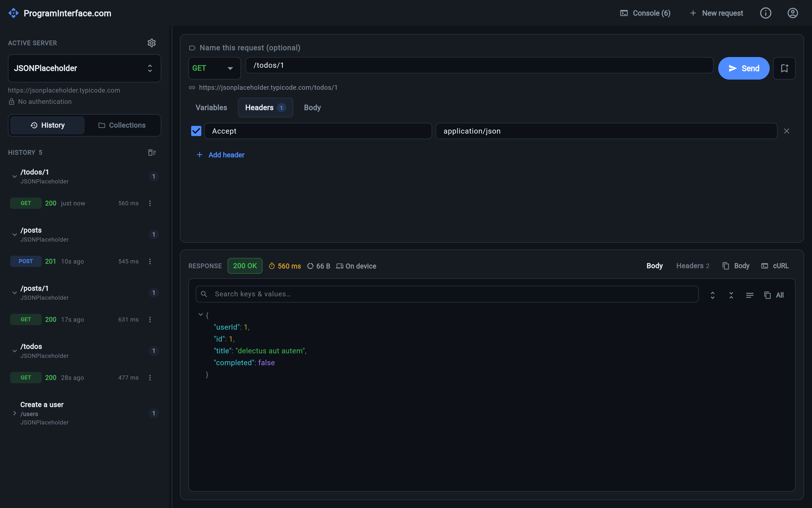812x508 pixels.
Task: Click the Search keys & values field
Action: coord(447,294)
